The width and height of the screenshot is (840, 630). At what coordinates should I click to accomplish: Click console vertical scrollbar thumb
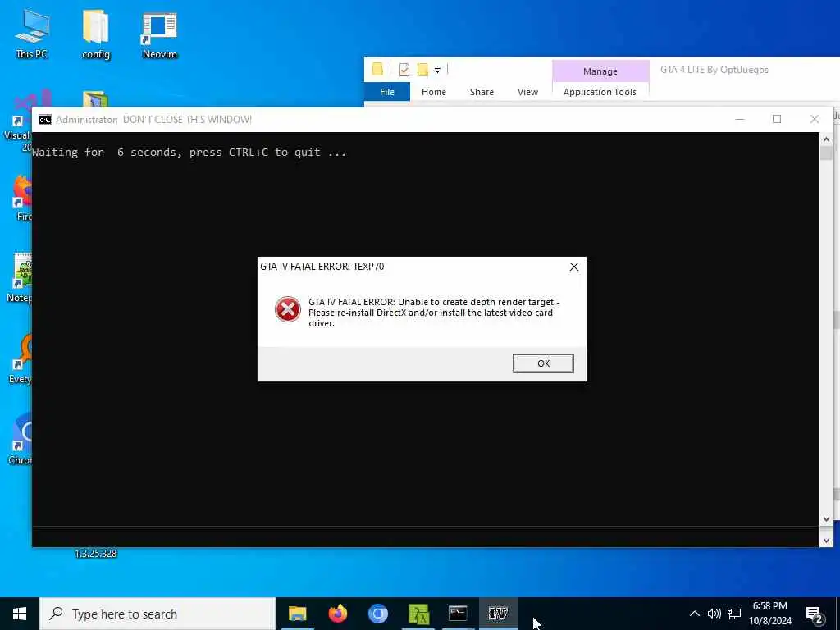[x=825, y=153]
